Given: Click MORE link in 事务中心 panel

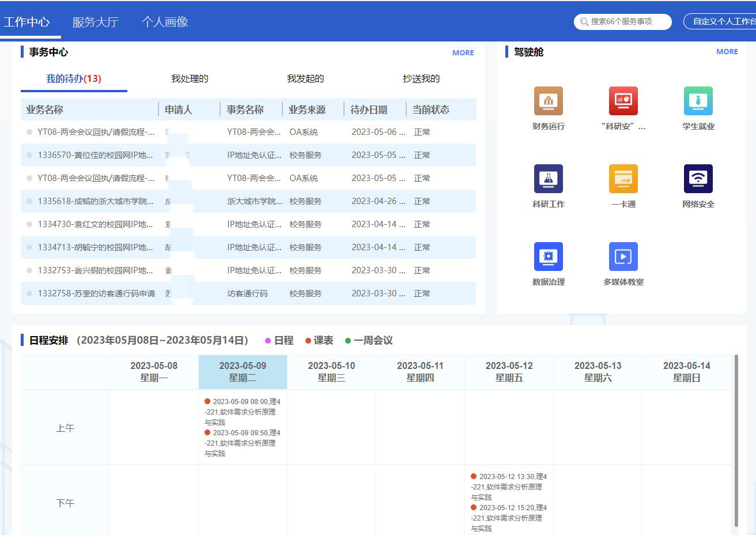Looking at the screenshot, I should (463, 52).
